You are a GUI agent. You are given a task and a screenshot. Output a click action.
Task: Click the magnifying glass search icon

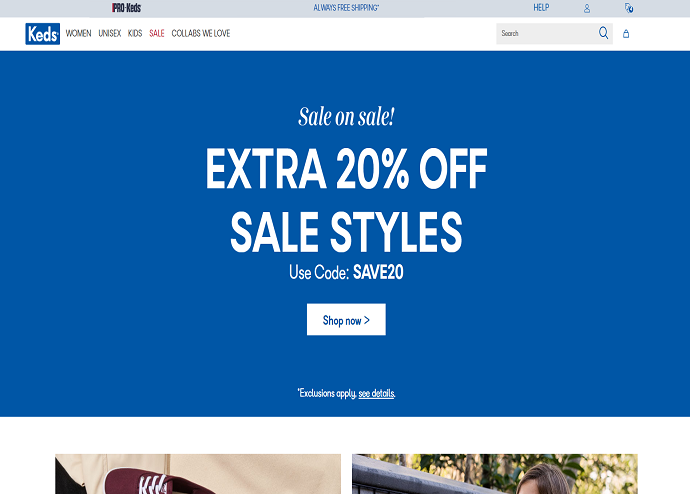point(603,33)
